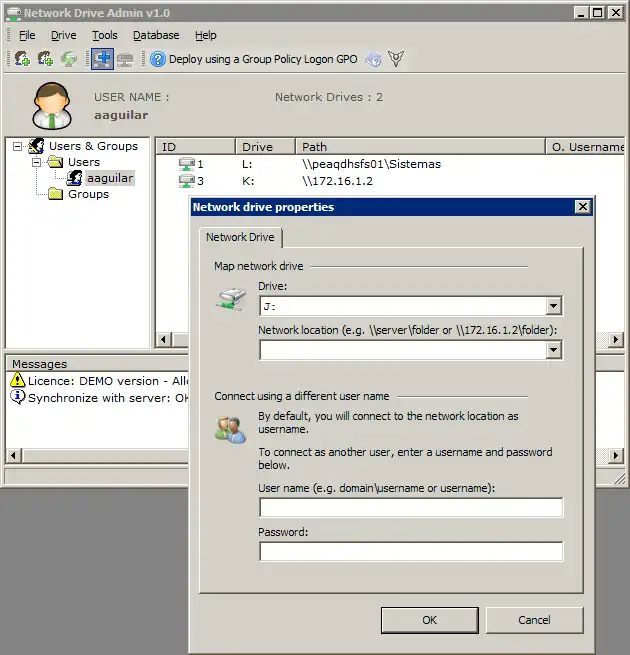
Task: Maximize the Network Drive Admin window
Action: (598, 13)
